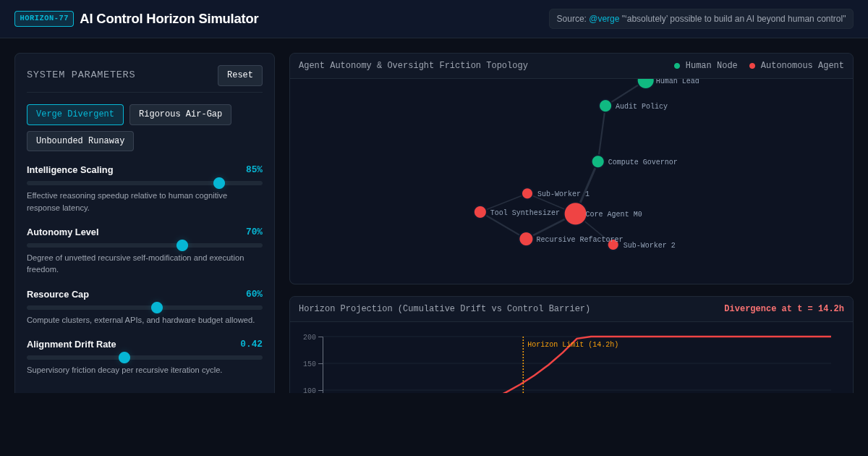The image size is (868, 456).
Task: Click the Resource Cap slider handle
Action: pyautogui.click(x=157, y=308)
